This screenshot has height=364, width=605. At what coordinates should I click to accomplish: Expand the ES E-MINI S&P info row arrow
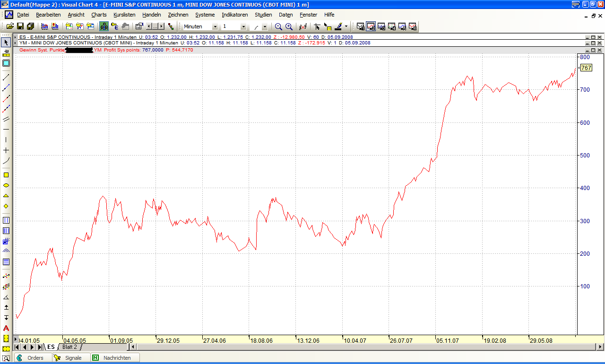pos(16,37)
